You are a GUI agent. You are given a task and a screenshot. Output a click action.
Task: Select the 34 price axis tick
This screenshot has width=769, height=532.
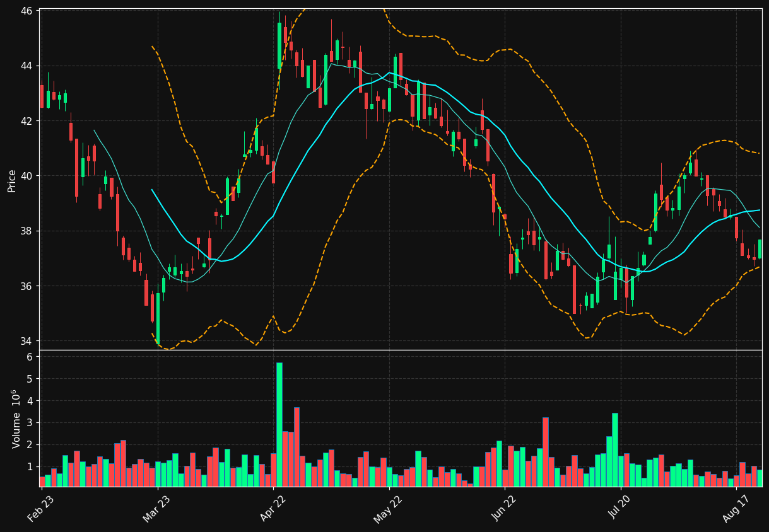[27, 342]
